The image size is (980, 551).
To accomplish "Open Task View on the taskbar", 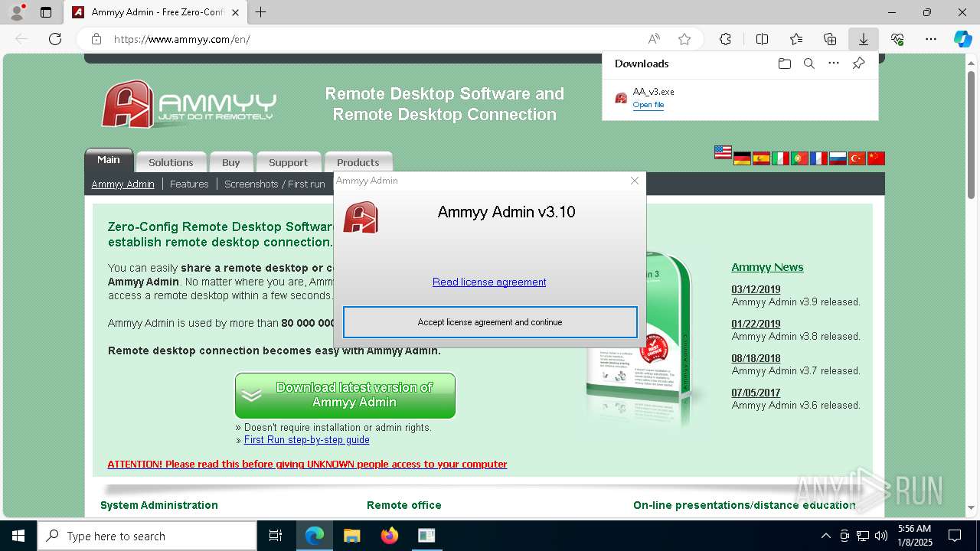I will tap(276, 536).
